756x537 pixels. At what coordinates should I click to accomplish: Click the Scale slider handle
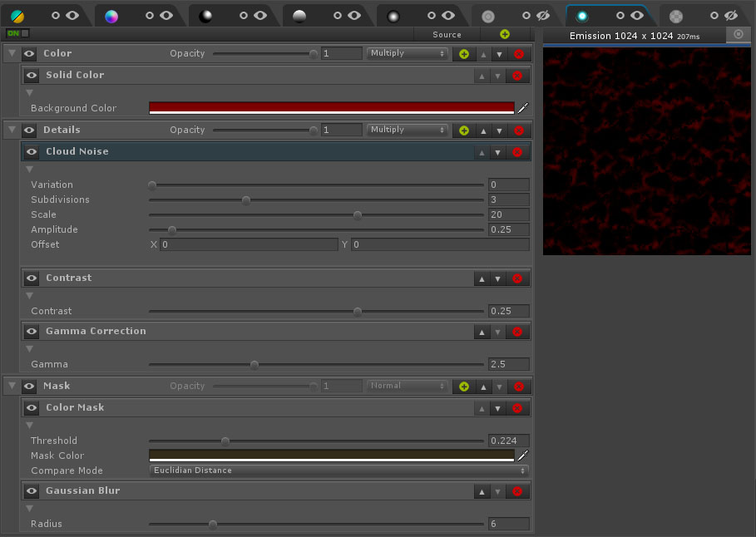tap(358, 215)
